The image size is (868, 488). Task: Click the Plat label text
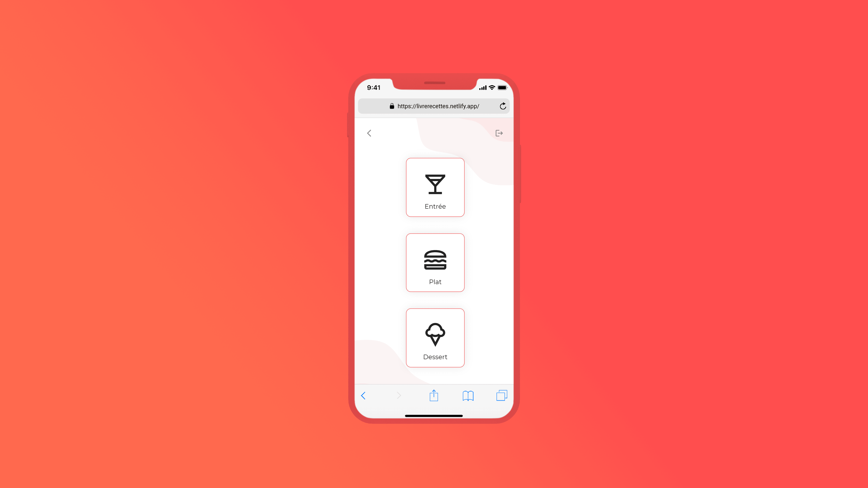[435, 281]
